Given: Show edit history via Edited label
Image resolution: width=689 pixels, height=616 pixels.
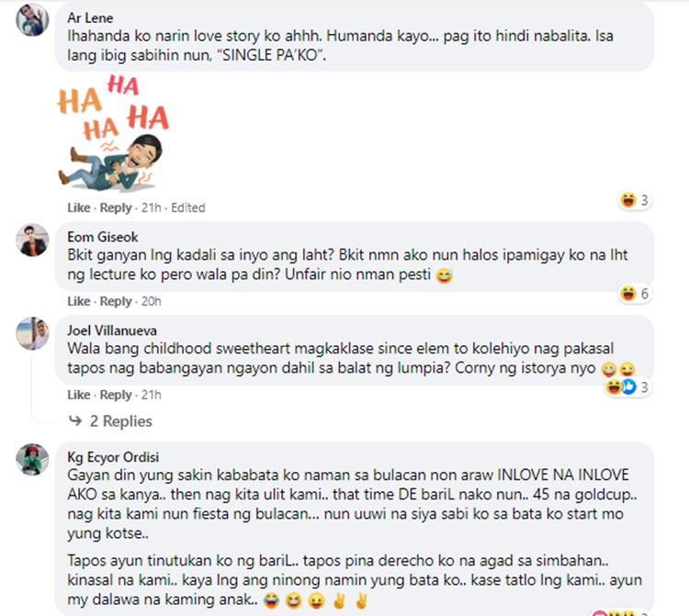Looking at the screenshot, I should pyautogui.click(x=188, y=207).
